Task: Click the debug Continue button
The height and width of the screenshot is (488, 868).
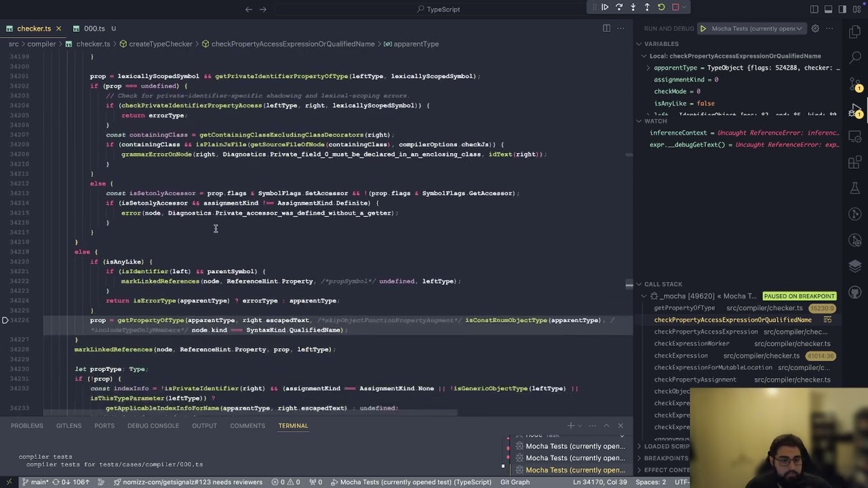Action: [x=605, y=7]
